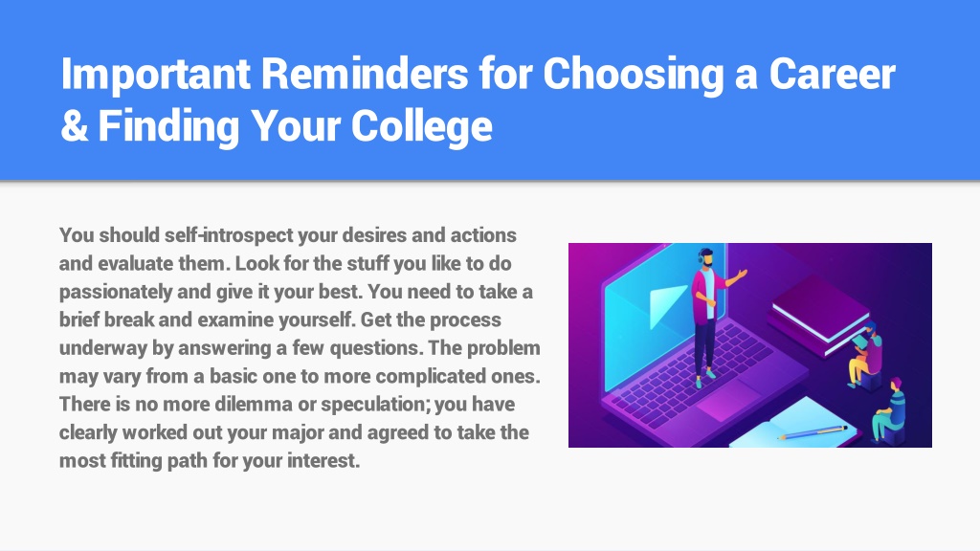The width and height of the screenshot is (980, 551).
Task: Click the person reading beside the books
Action: click(866, 357)
